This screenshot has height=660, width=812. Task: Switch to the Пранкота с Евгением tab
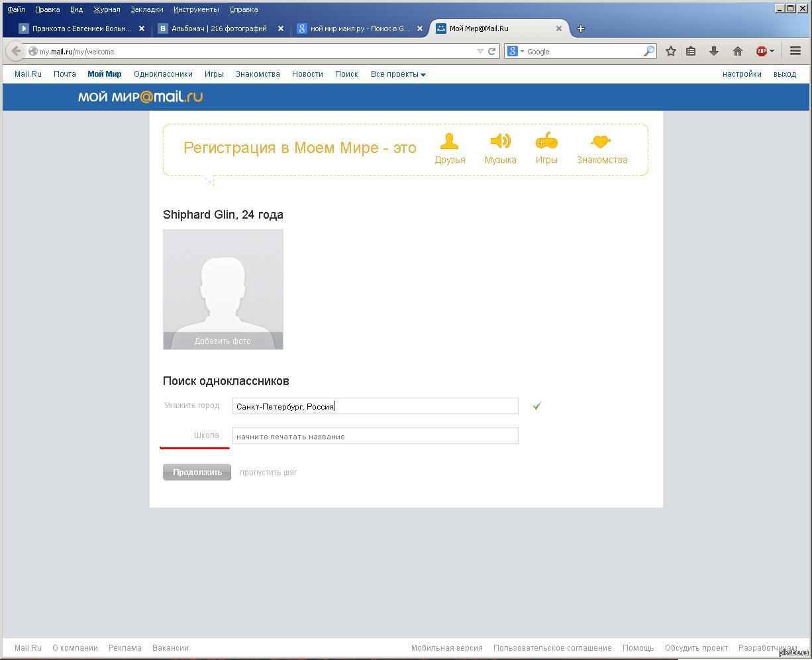(x=81, y=28)
